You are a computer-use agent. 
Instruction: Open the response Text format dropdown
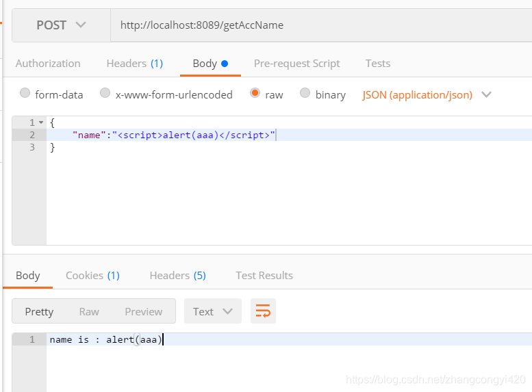coord(212,311)
